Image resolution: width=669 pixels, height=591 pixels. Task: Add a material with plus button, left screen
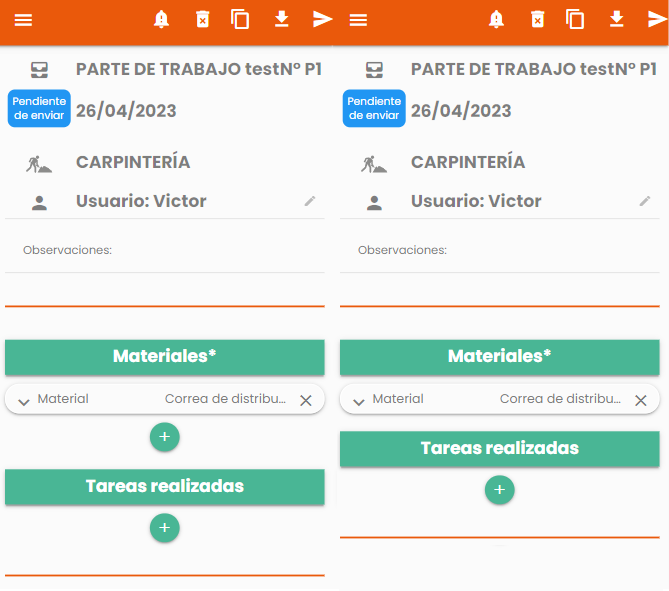click(x=165, y=437)
